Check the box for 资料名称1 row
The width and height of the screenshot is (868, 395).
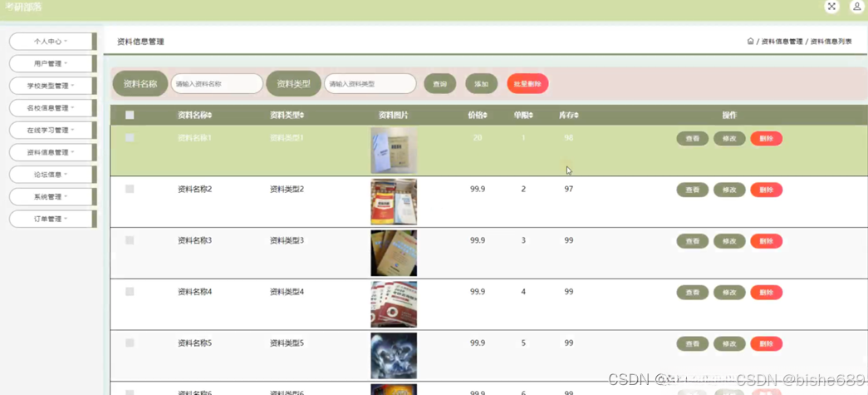[x=130, y=137]
